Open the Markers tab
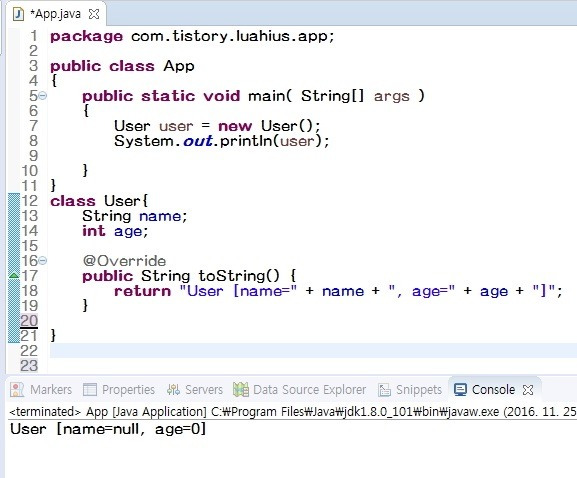577x478 pixels. point(41,389)
